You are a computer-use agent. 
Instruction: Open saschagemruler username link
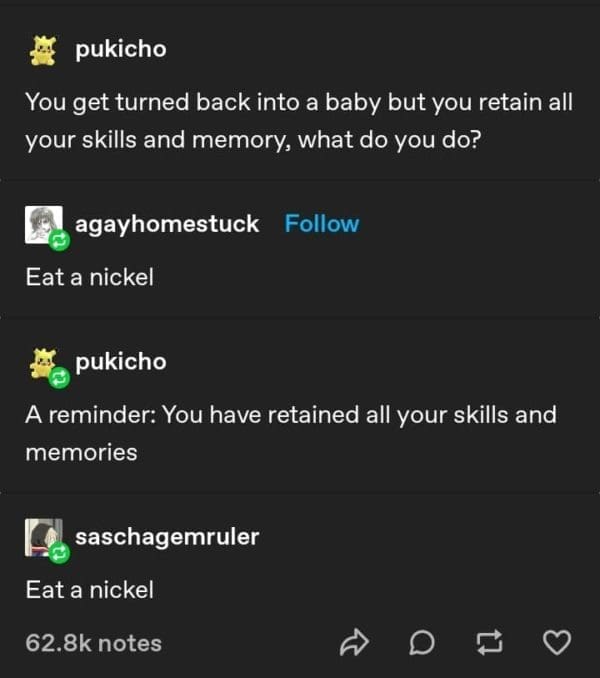point(167,537)
